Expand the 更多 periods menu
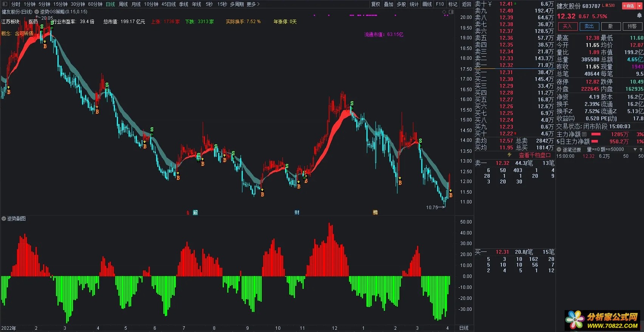 [x=253, y=4]
